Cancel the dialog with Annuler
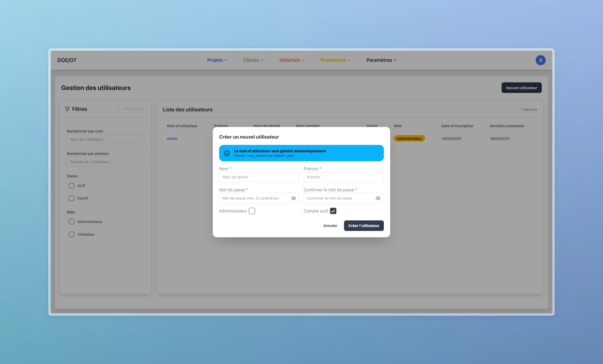The width and height of the screenshot is (603, 364). pyautogui.click(x=330, y=226)
